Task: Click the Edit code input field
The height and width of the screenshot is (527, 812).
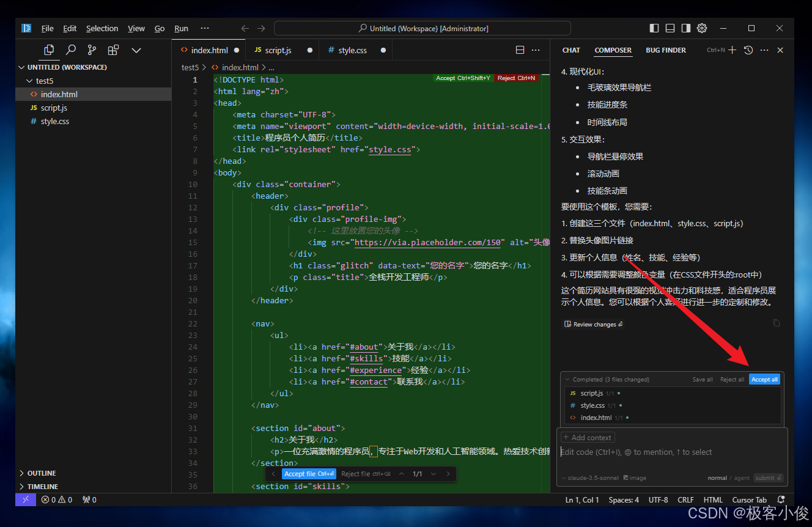Action: click(673, 452)
